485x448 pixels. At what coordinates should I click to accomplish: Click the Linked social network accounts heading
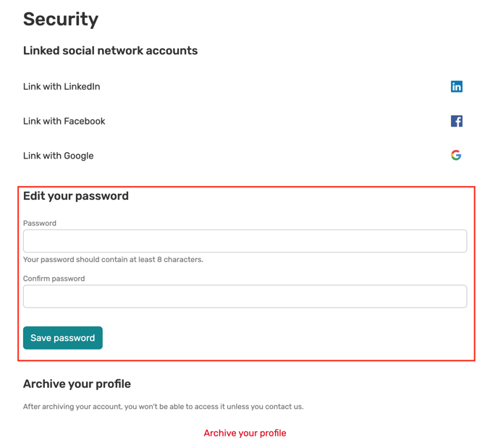(x=111, y=51)
